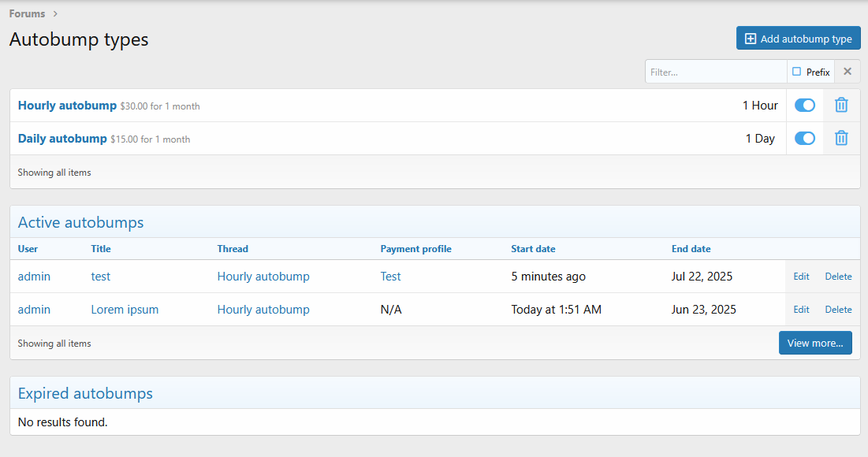This screenshot has height=457, width=868.
Task: Open Hourly autobump thread for 'test' row
Action: [x=263, y=277]
